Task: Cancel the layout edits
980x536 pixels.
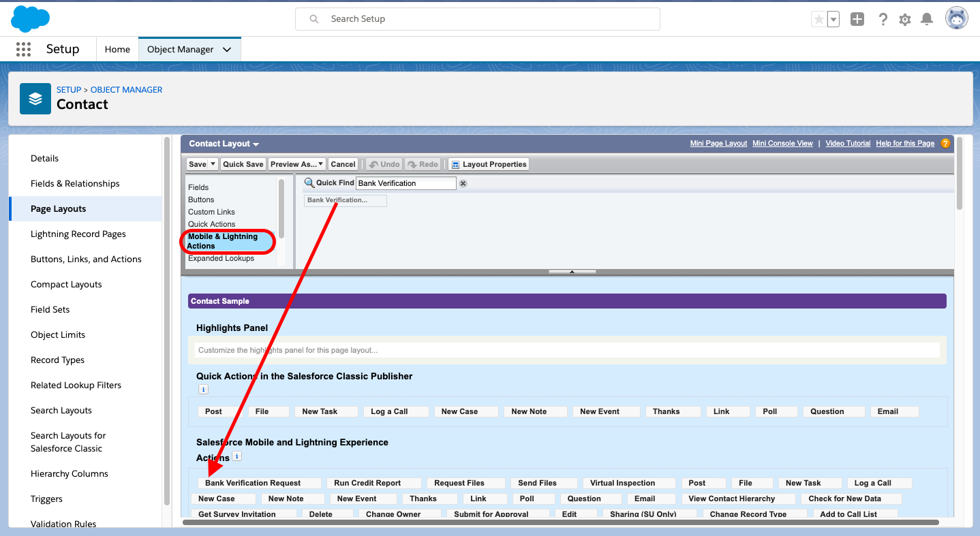Action: (x=343, y=164)
